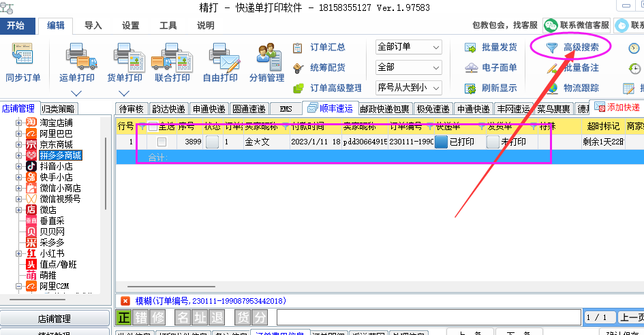The height and width of the screenshot is (335, 644).
Task: Click the 同步订单 sync orders icon
Action: click(x=22, y=54)
